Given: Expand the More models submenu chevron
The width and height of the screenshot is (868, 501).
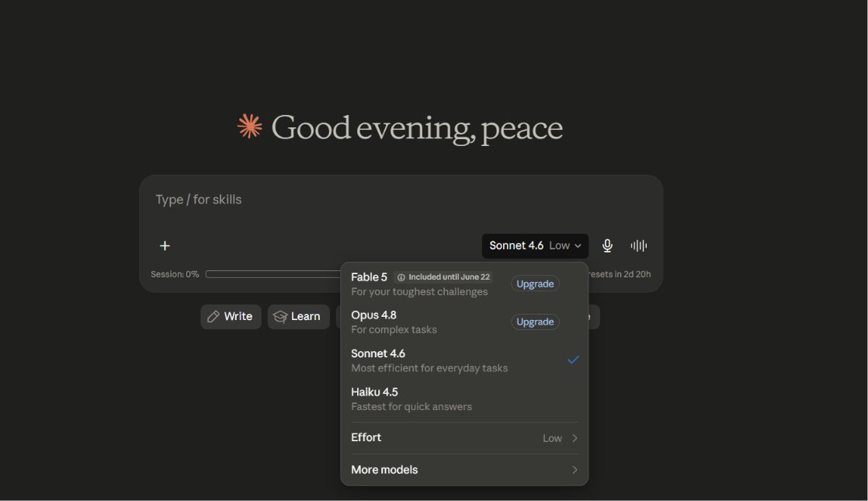Looking at the screenshot, I should [575, 470].
